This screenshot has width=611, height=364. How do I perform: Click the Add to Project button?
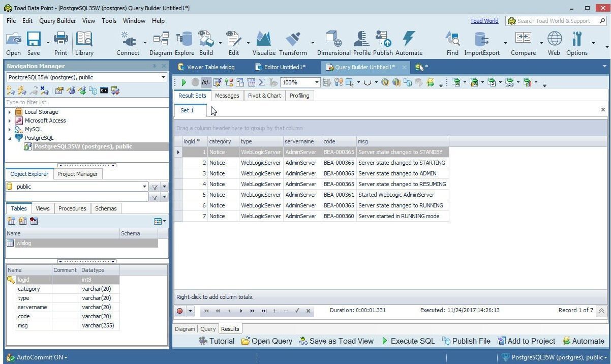527,341
